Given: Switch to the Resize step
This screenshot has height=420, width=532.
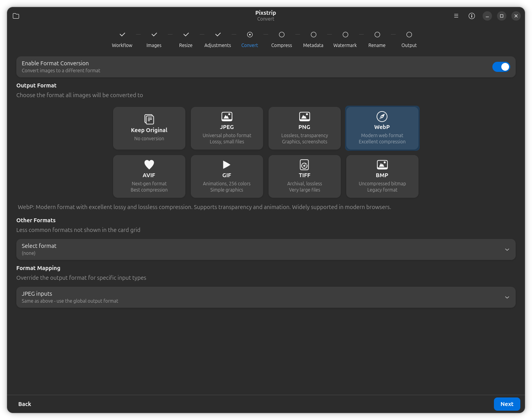Looking at the screenshot, I should pos(186,39).
